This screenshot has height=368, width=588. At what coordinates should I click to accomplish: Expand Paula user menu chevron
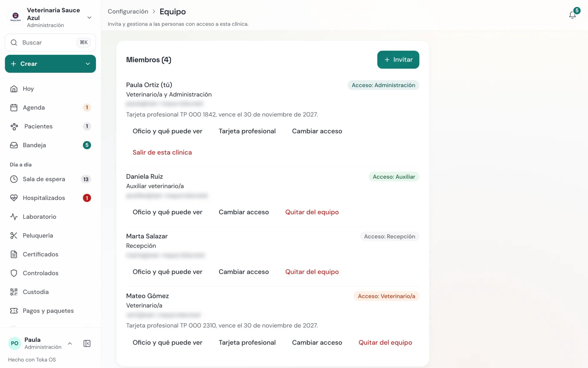tap(70, 343)
